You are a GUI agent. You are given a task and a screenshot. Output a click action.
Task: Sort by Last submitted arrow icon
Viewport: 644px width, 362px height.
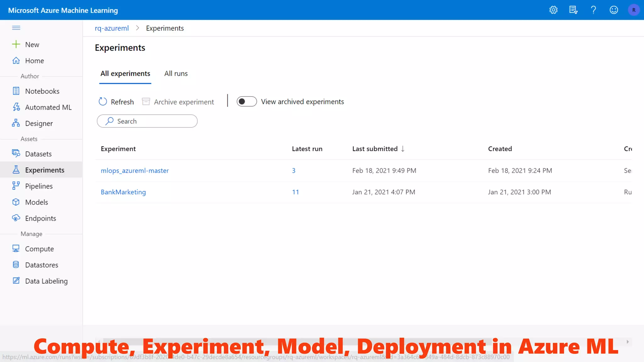tap(403, 149)
